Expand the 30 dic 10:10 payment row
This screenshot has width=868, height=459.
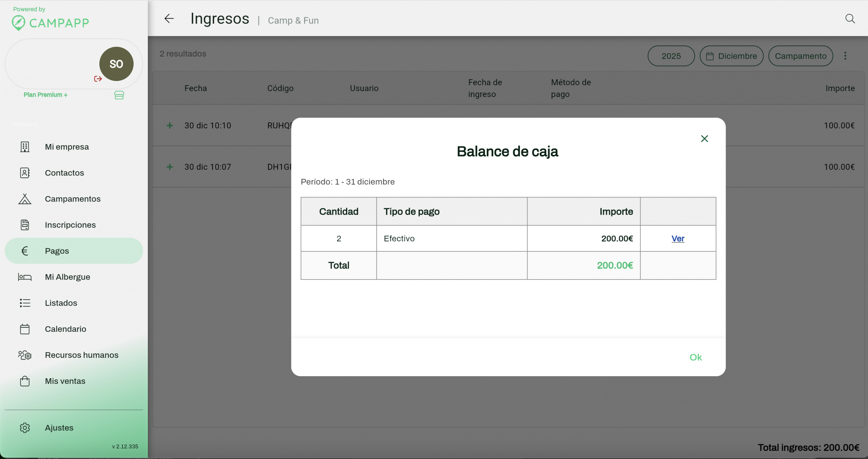(170, 126)
